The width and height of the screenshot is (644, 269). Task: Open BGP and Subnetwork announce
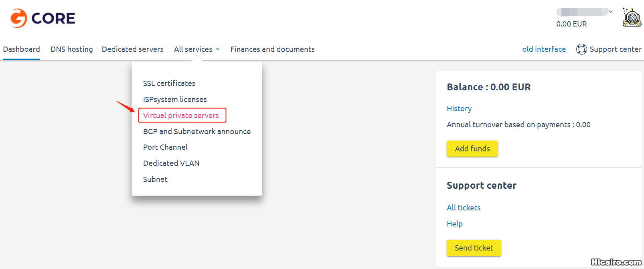197,131
